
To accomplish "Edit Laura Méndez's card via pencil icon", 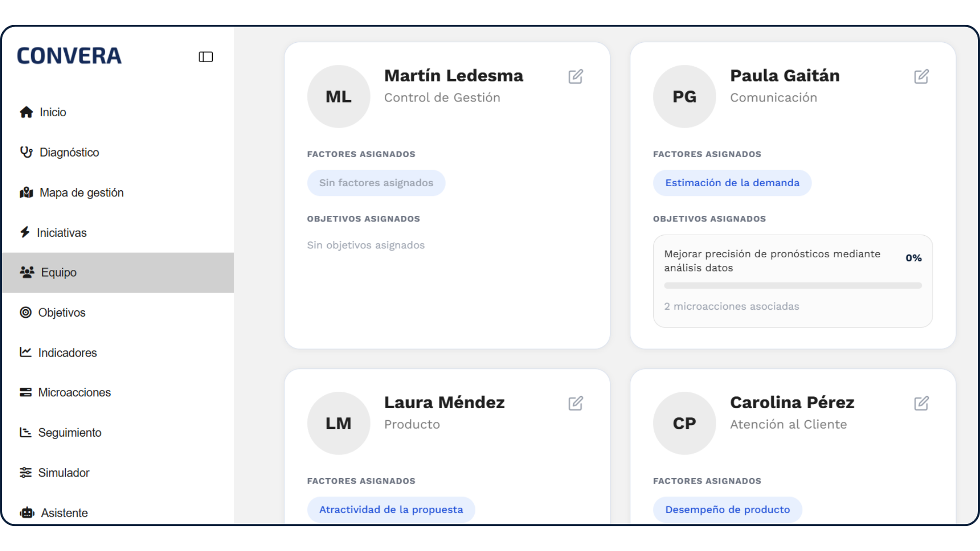I will 576,404.
